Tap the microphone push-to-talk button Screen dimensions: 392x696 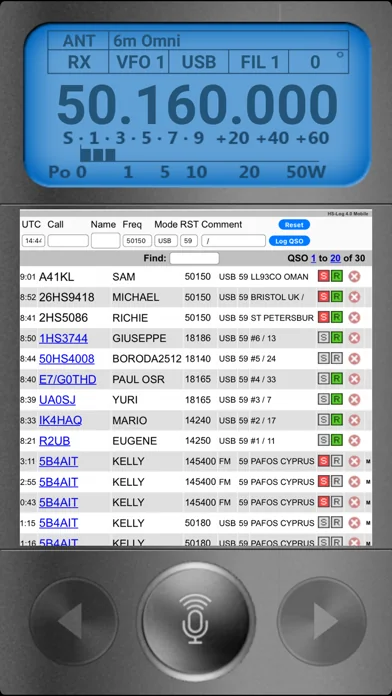point(196,621)
